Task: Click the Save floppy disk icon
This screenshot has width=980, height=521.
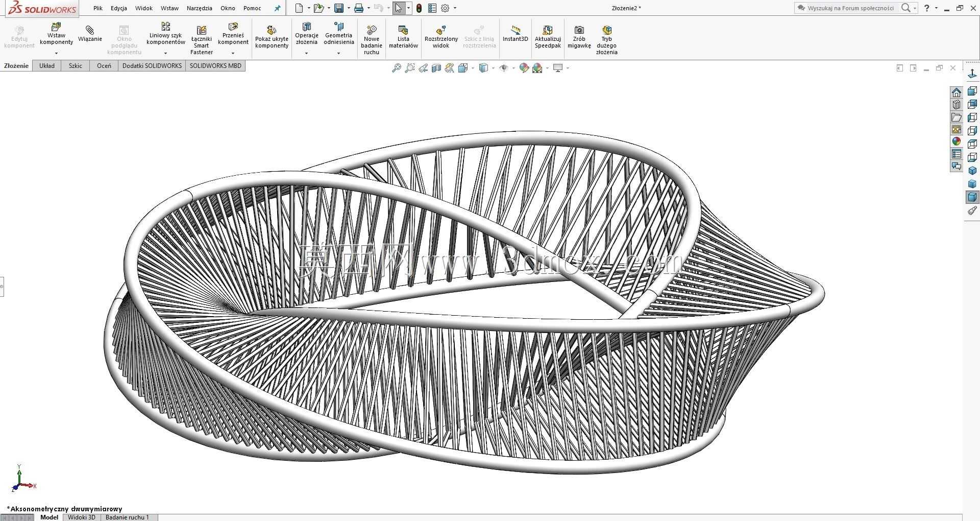Action: coord(339,8)
